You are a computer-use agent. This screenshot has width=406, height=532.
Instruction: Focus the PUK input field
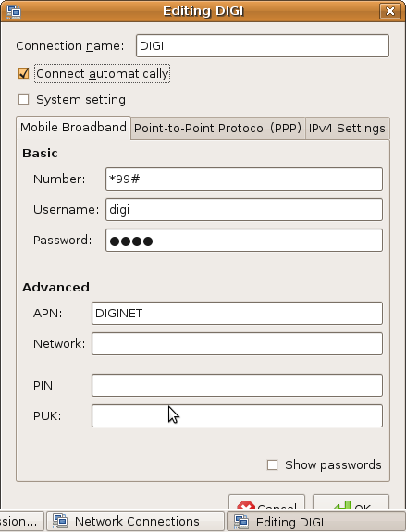click(x=237, y=416)
